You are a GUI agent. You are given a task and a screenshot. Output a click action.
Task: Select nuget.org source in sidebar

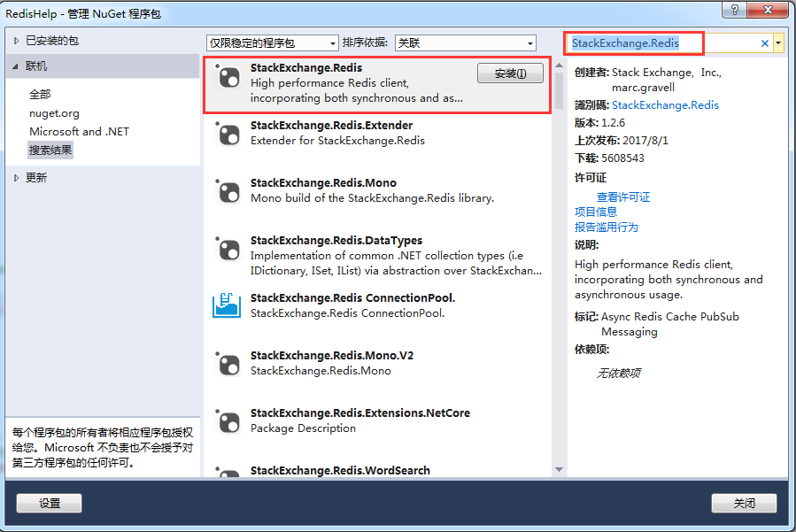tap(54, 113)
